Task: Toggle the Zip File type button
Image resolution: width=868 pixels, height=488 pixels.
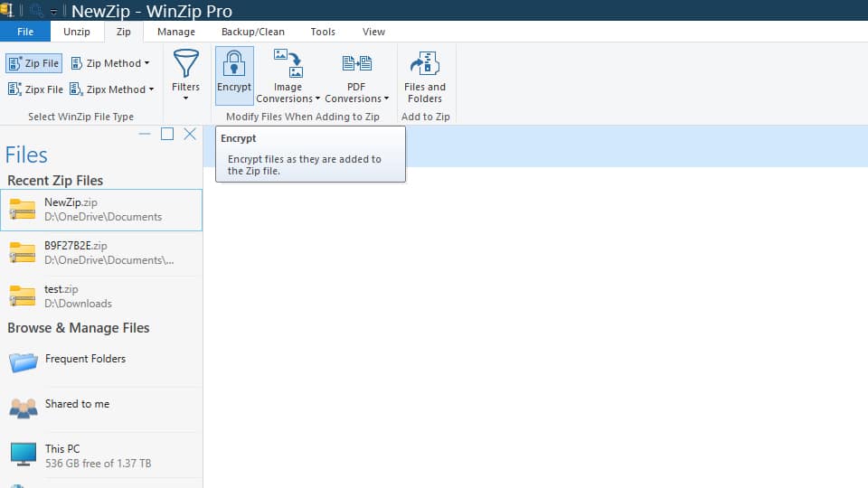Action: click(33, 63)
